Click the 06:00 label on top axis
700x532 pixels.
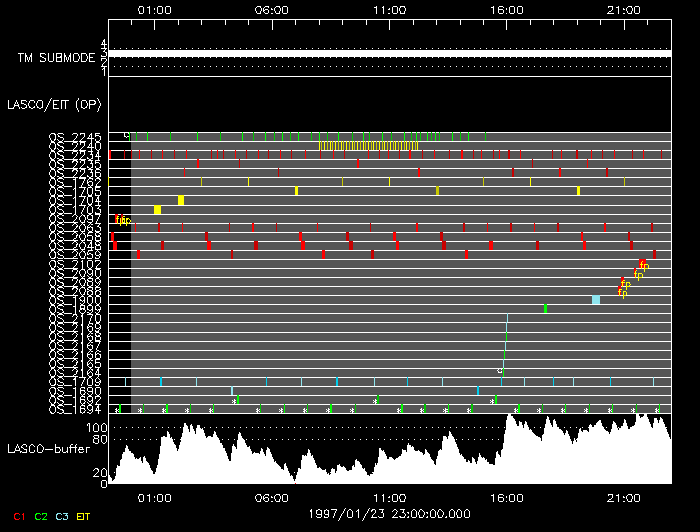coord(272,9)
